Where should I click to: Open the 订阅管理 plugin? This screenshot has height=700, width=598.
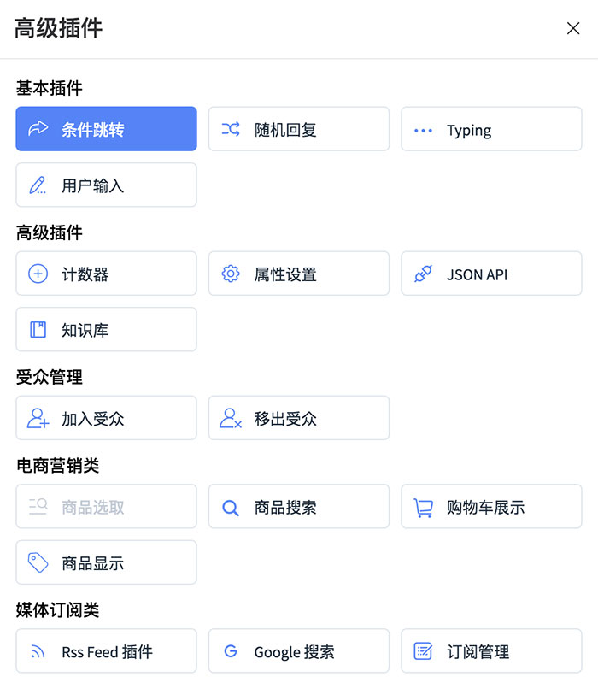tap(491, 651)
